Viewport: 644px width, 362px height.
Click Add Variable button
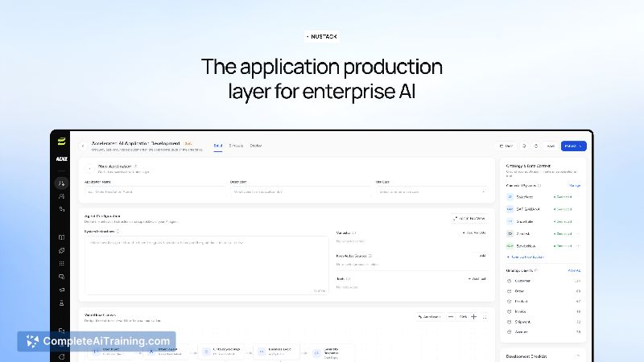[x=474, y=232]
